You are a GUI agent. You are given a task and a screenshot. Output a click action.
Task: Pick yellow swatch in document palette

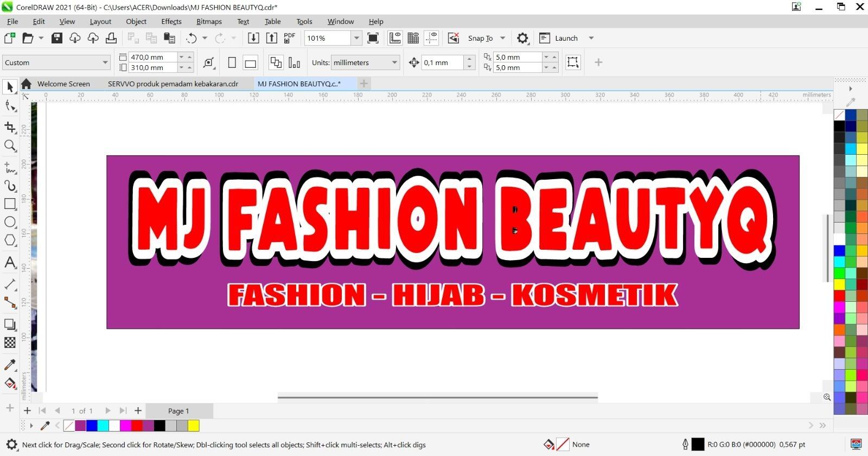coord(194,426)
